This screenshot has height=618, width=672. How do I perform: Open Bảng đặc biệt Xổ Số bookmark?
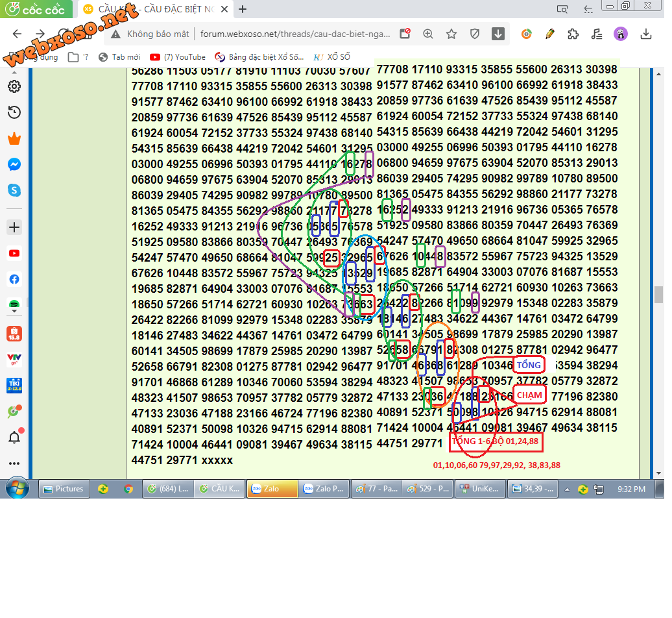(x=259, y=57)
